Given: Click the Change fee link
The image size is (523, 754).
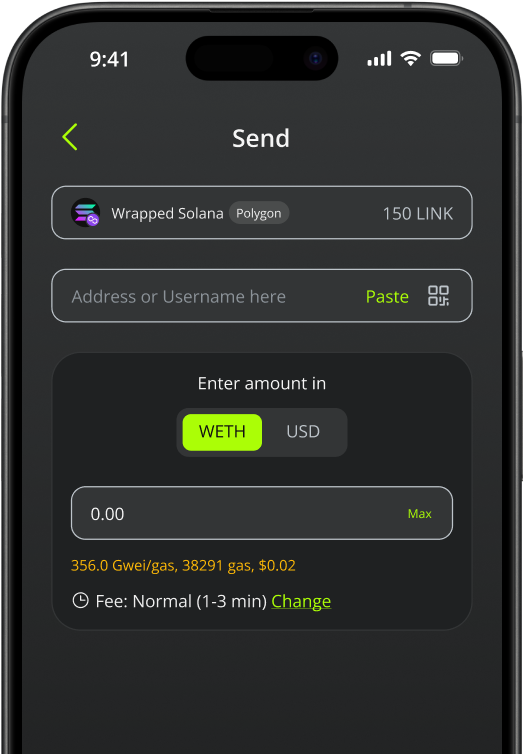Looking at the screenshot, I should [301, 601].
